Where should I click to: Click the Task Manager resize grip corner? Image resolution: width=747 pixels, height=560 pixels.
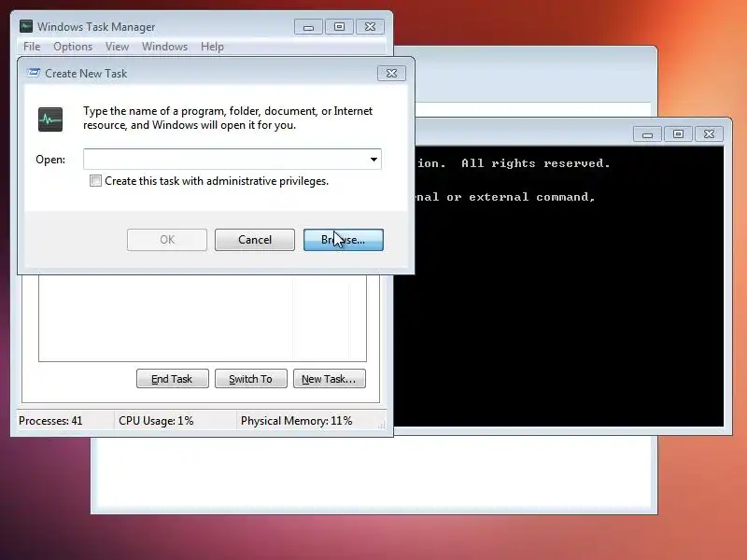point(382,426)
